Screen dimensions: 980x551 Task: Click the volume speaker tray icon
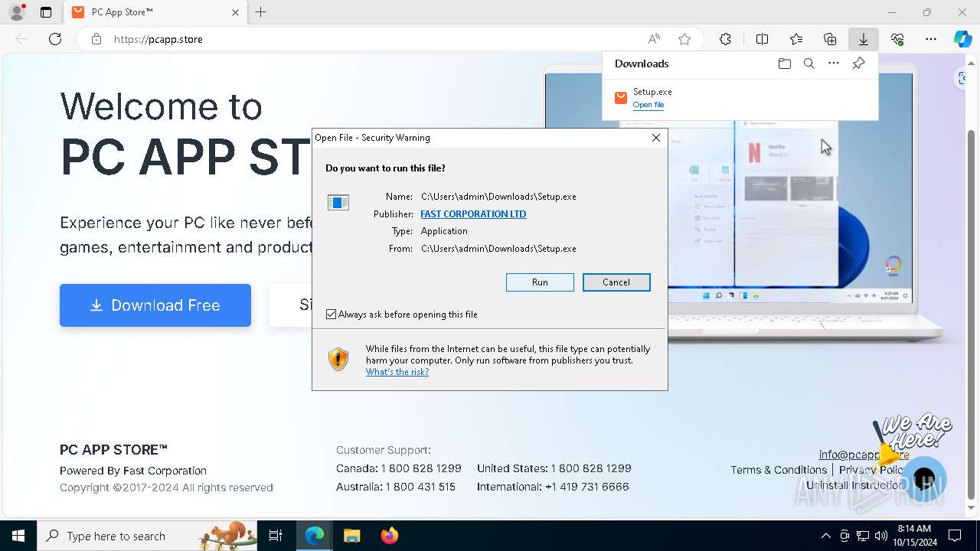(880, 536)
